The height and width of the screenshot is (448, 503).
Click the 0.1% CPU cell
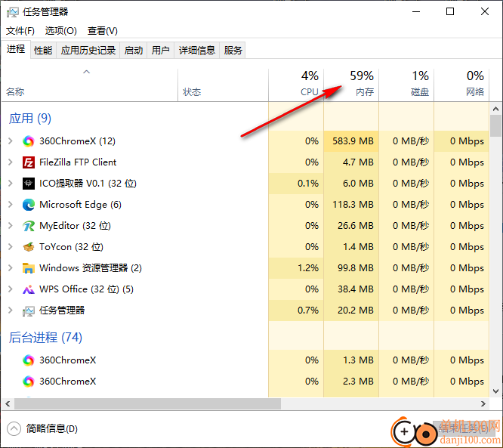point(296,184)
